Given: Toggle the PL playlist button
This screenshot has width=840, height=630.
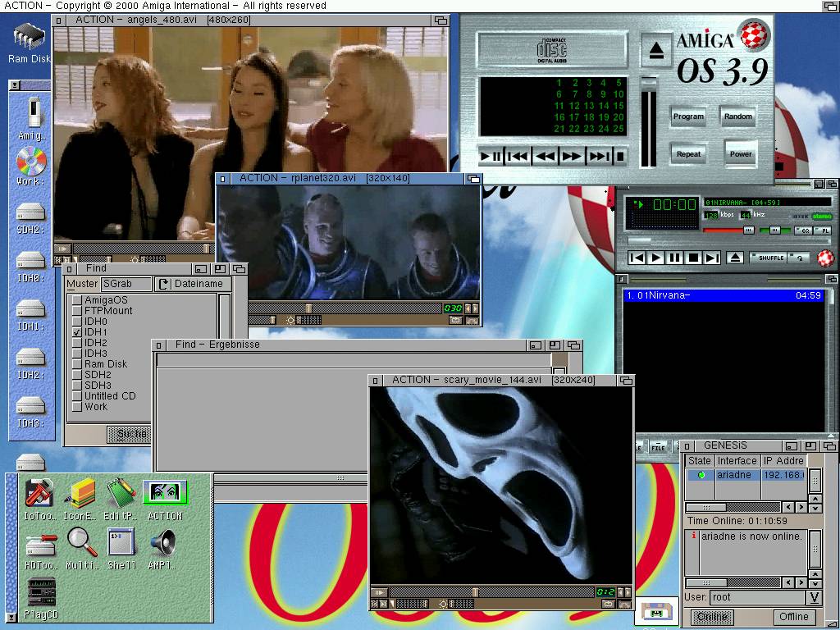Looking at the screenshot, I should click(x=824, y=231).
